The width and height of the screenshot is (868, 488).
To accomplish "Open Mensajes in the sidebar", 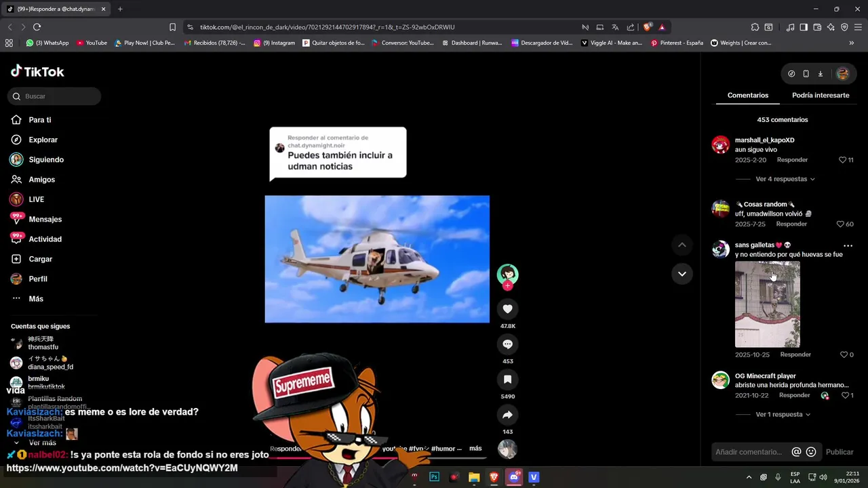I will coord(36,219).
